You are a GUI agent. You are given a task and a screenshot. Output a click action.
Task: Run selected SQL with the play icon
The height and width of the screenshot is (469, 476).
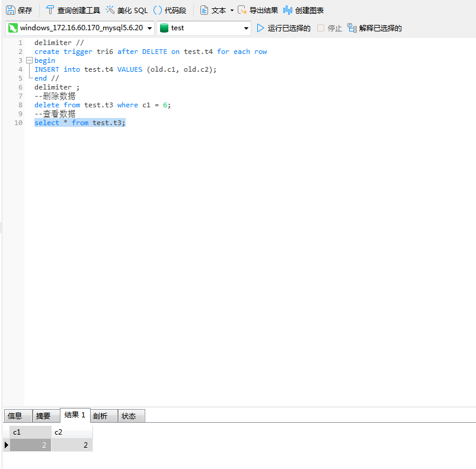[260, 28]
